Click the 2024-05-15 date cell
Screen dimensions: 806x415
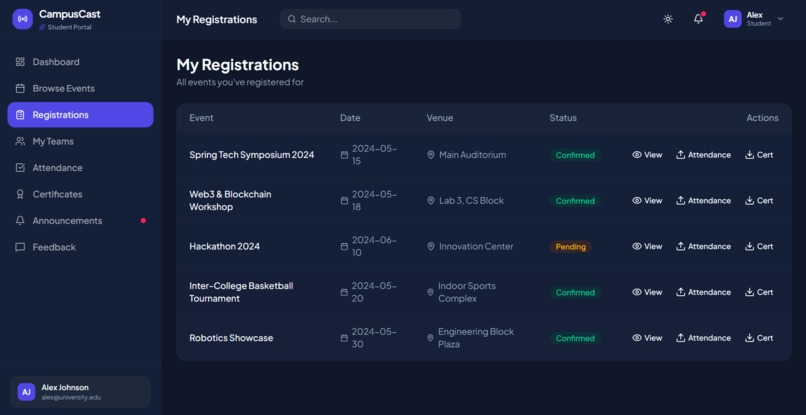[x=369, y=155]
